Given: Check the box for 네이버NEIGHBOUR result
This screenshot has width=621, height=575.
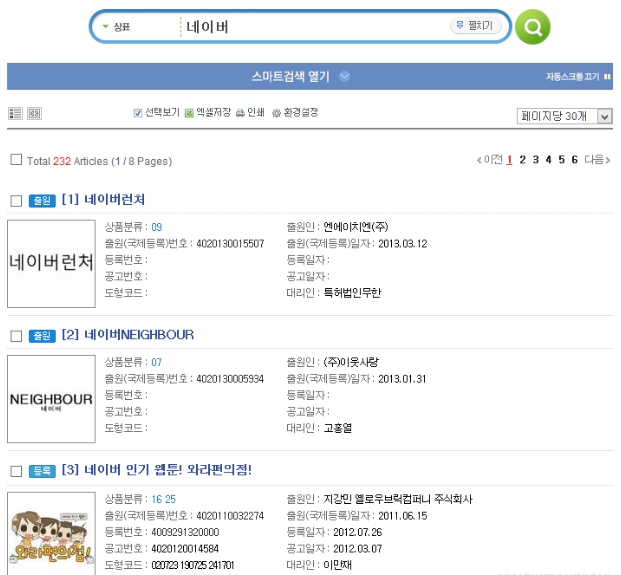Looking at the screenshot, I should point(16,336).
